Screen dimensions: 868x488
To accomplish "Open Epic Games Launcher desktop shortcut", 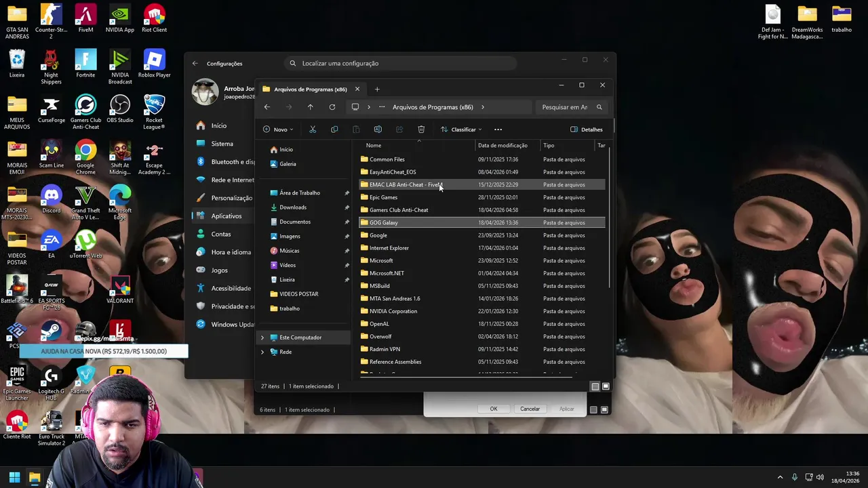I will pos(17,383).
